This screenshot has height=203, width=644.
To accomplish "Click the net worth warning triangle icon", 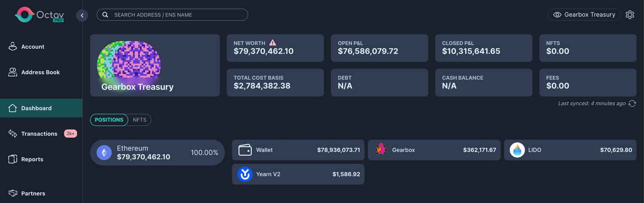I will point(273,42).
